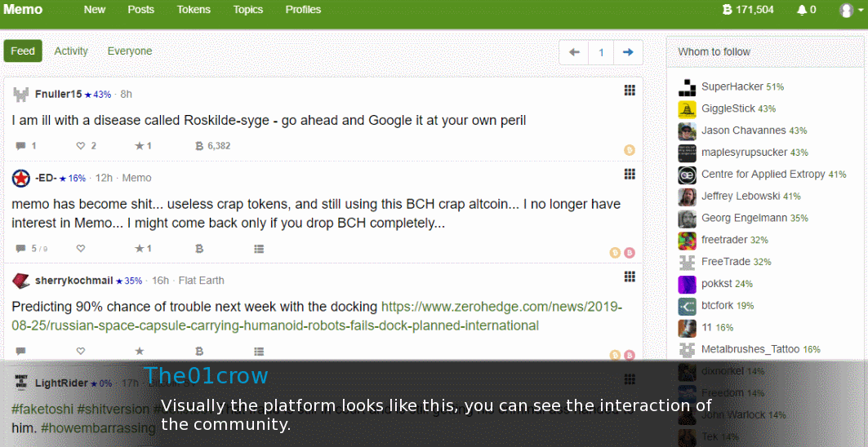Click the star icon on -ED-'s post
Screen dimensions: 868x447
(140, 249)
